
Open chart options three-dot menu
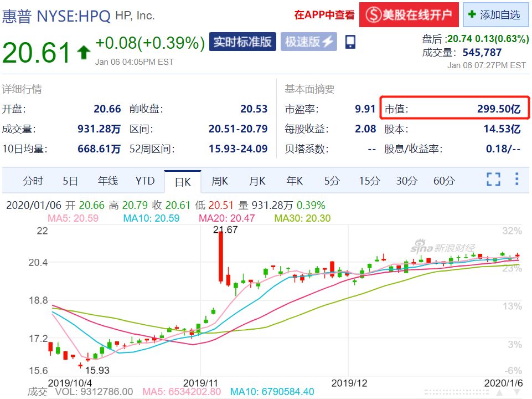[x=516, y=179]
